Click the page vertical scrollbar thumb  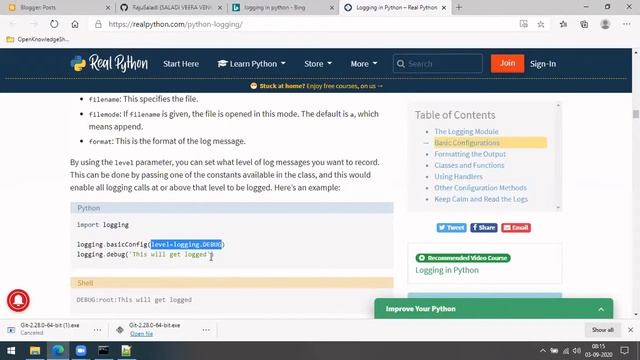[x=636, y=114]
